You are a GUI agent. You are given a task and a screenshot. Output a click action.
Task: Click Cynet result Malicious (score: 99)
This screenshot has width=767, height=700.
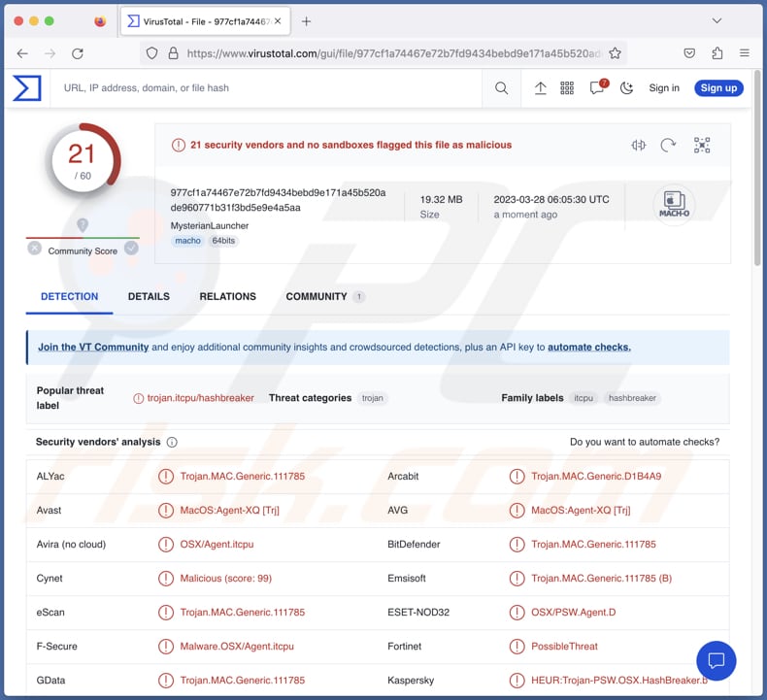tap(225, 579)
